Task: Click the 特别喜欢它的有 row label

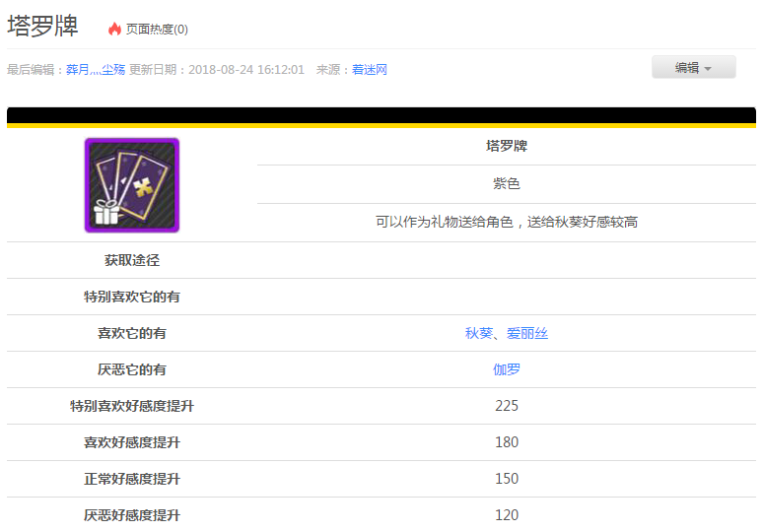Action: [x=132, y=297]
